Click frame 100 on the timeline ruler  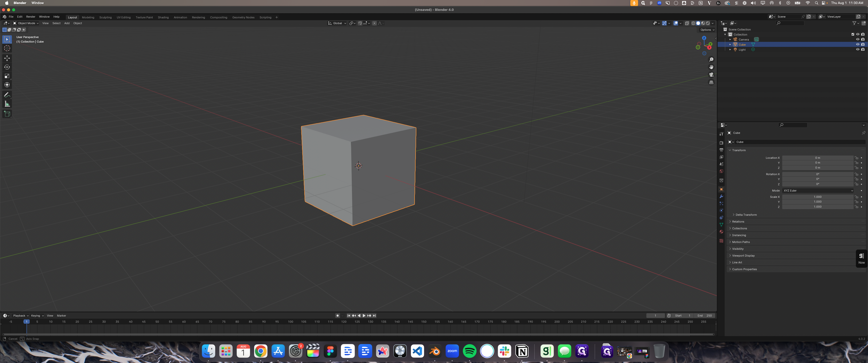click(x=290, y=322)
